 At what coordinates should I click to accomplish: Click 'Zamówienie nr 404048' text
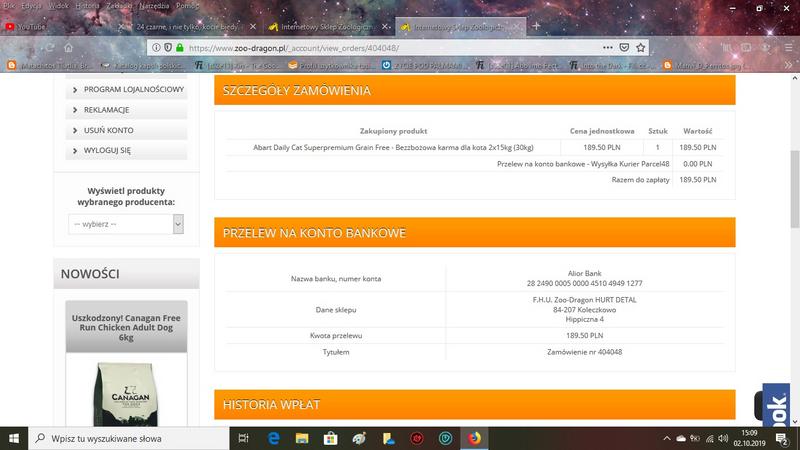coord(584,352)
